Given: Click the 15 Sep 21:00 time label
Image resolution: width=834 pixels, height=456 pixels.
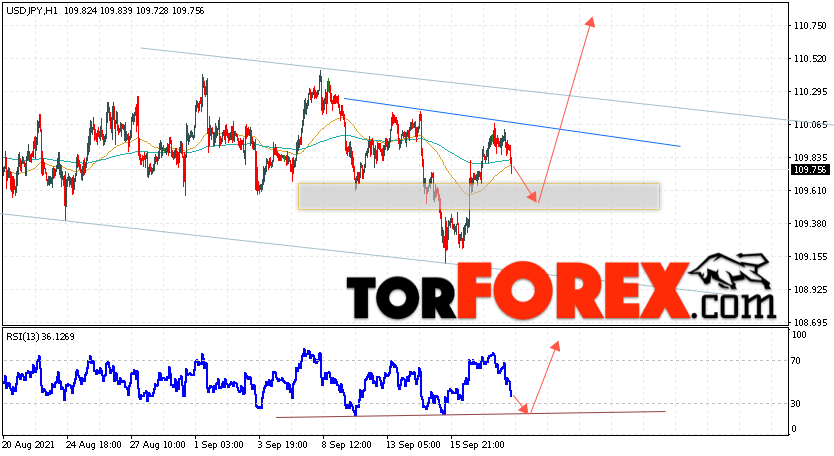Looking at the screenshot, I should pos(477,445).
